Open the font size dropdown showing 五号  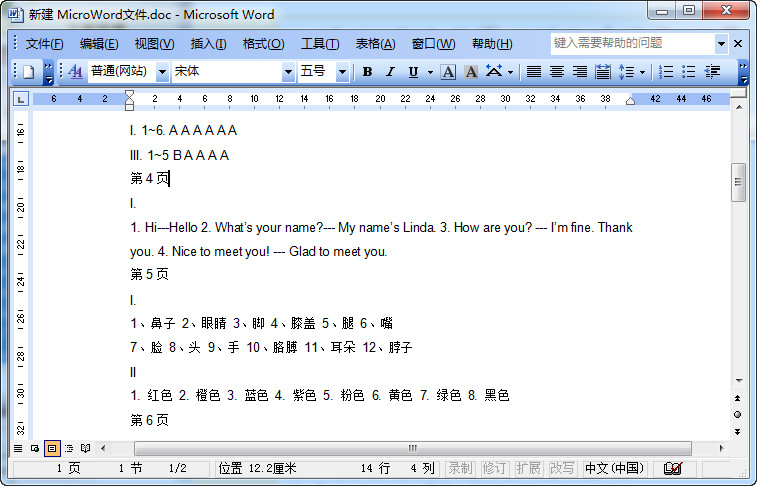pyautogui.click(x=342, y=72)
